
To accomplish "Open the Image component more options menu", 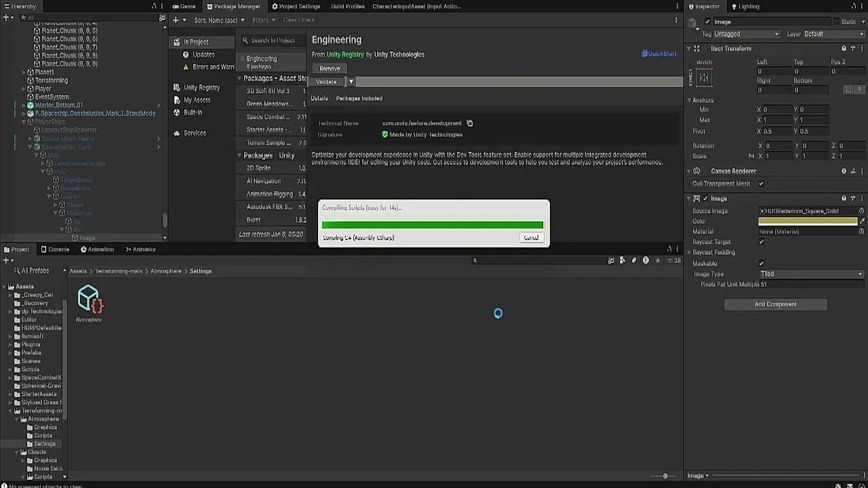I will click(861, 199).
